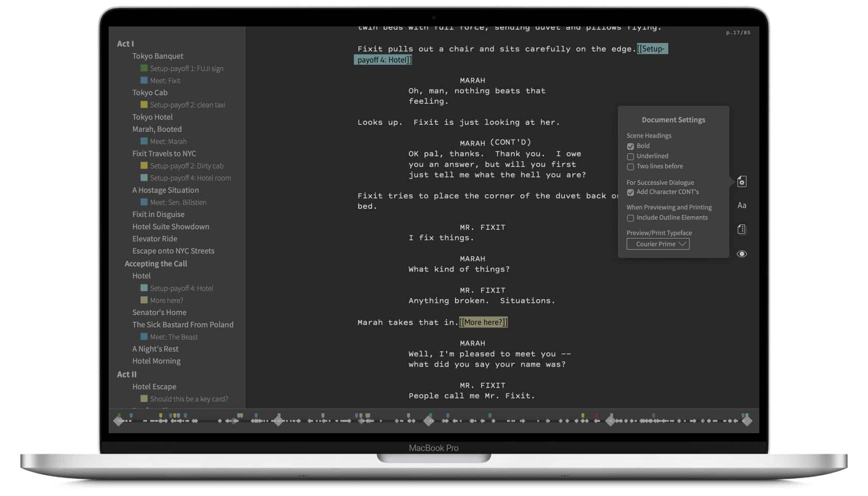
Task: Open the Hotel scene under Accepting the Call
Action: click(x=141, y=276)
